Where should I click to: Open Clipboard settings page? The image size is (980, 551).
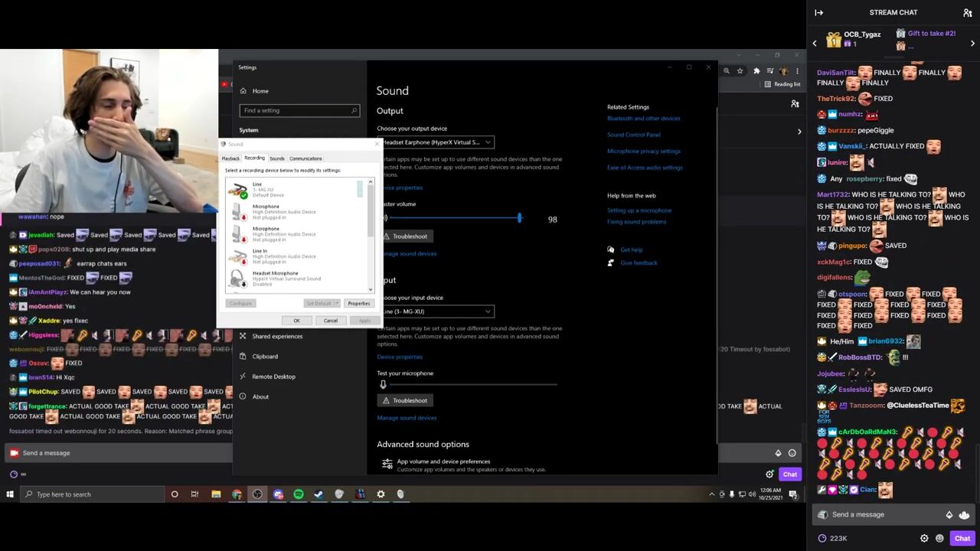[x=265, y=357]
